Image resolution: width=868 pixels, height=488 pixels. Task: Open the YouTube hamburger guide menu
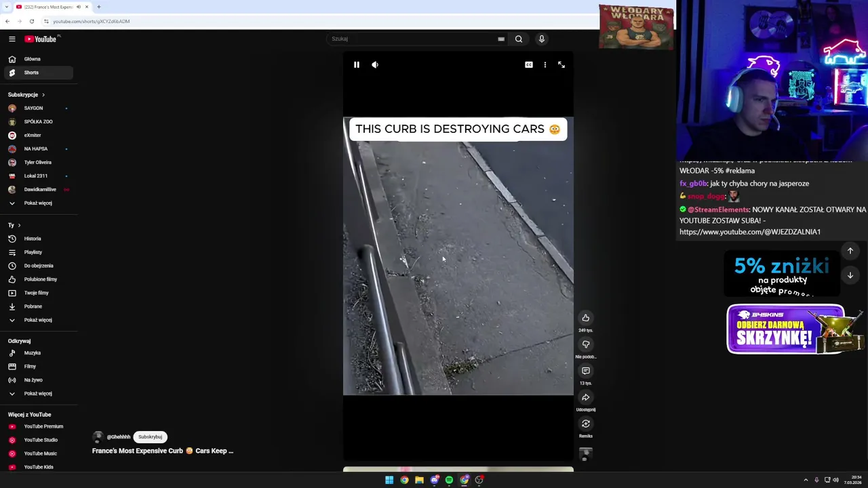tap(12, 39)
